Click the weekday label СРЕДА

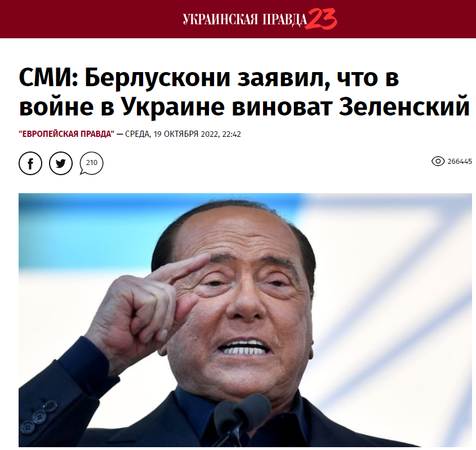[137, 134]
